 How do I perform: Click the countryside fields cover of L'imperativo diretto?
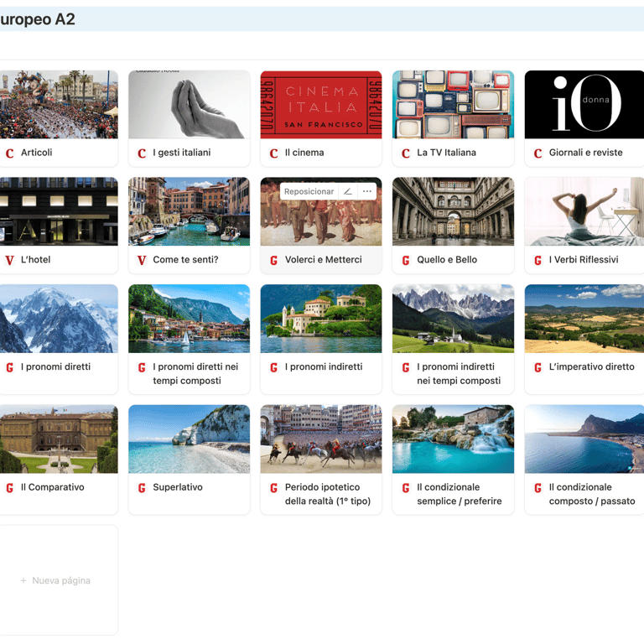pyautogui.click(x=584, y=319)
